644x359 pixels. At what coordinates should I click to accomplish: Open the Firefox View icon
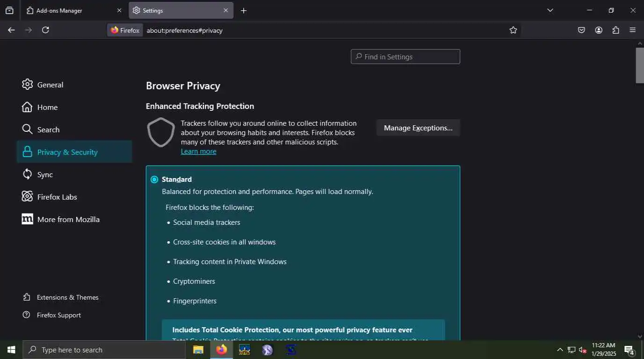tap(9, 10)
